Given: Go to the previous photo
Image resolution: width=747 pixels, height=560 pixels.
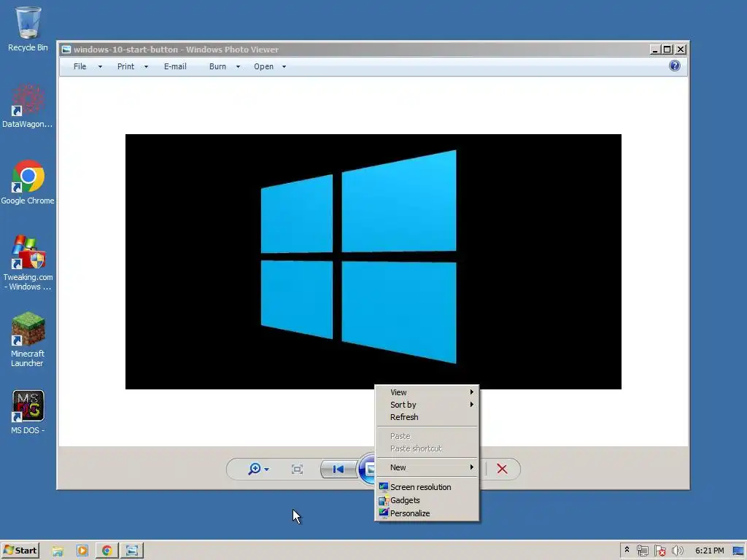Looking at the screenshot, I should pyautogui.click(x=338, y=470).
